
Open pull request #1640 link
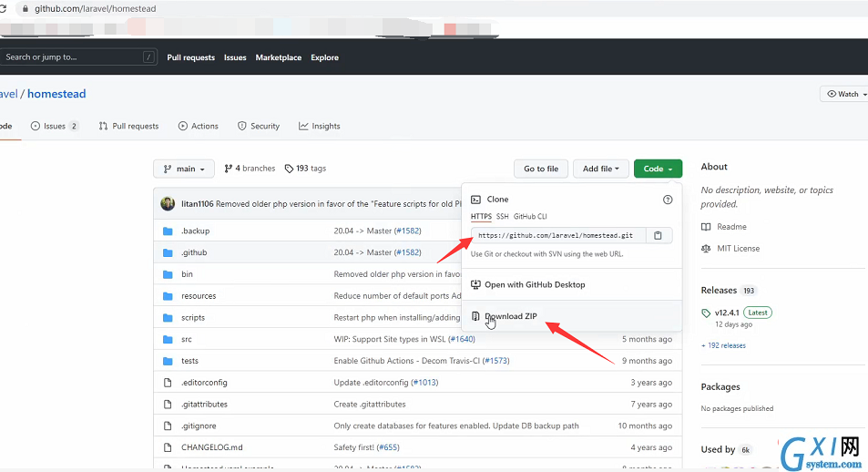point(461,339)
